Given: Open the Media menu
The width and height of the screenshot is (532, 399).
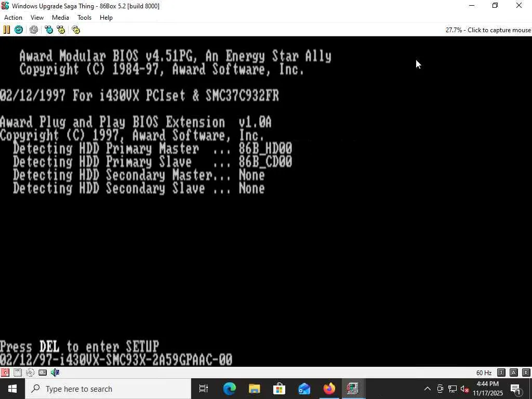Looking at the screenshot, I should coord(60,18).
